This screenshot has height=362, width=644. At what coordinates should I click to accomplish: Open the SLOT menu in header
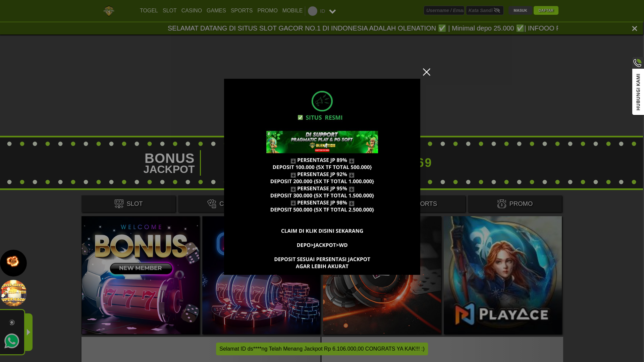click(169, 11)
